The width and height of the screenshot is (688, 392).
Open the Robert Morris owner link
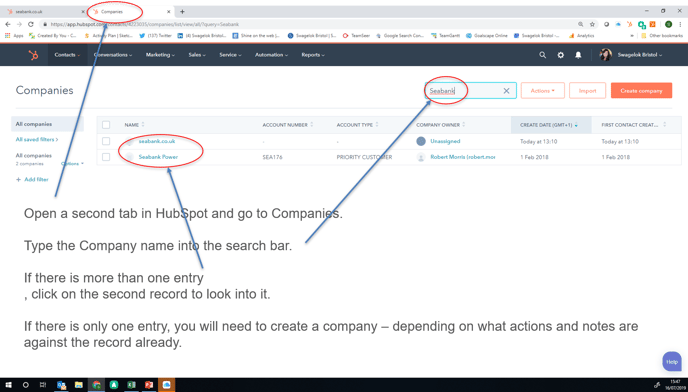(462, 157)
